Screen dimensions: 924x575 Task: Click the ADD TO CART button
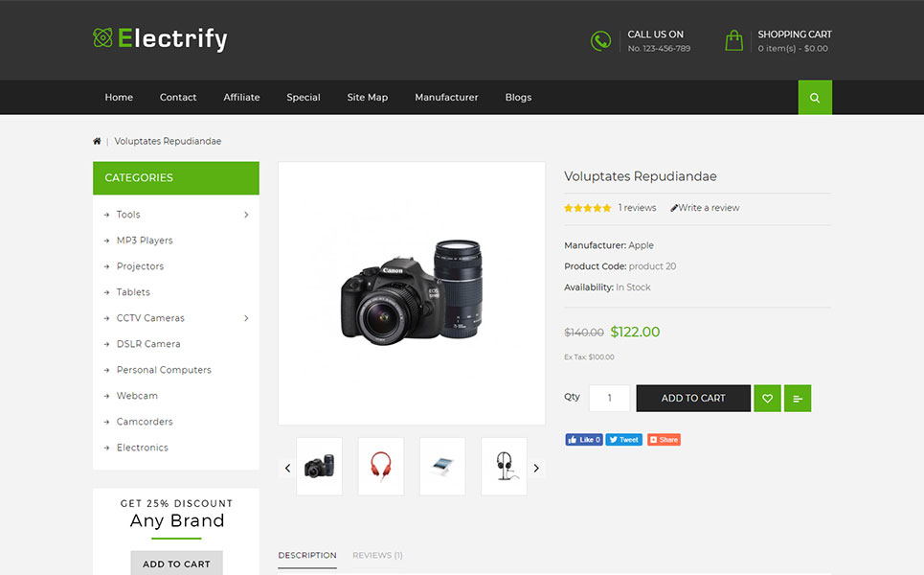(x=692, y=397)
